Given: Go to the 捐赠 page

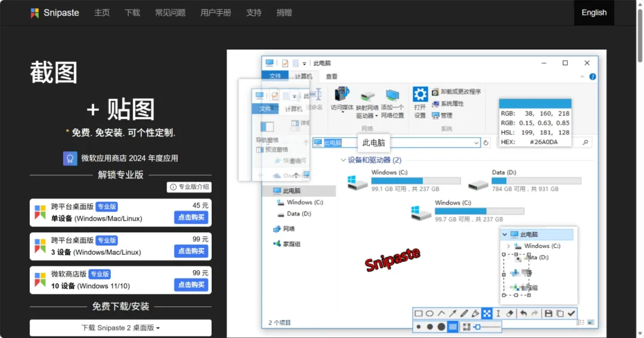Looking at the screenshot, I should click(284, 13).
